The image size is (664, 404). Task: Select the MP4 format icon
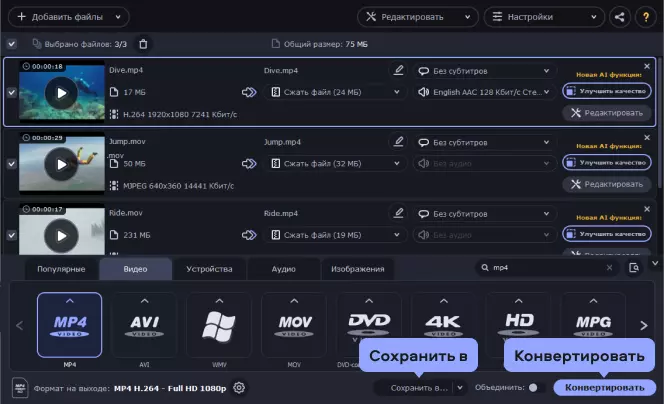70,327
